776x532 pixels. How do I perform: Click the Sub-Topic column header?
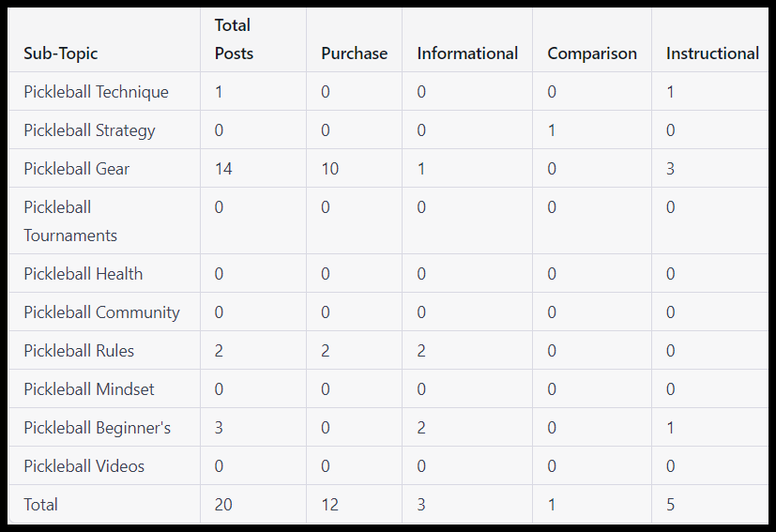tap(61, 53)
